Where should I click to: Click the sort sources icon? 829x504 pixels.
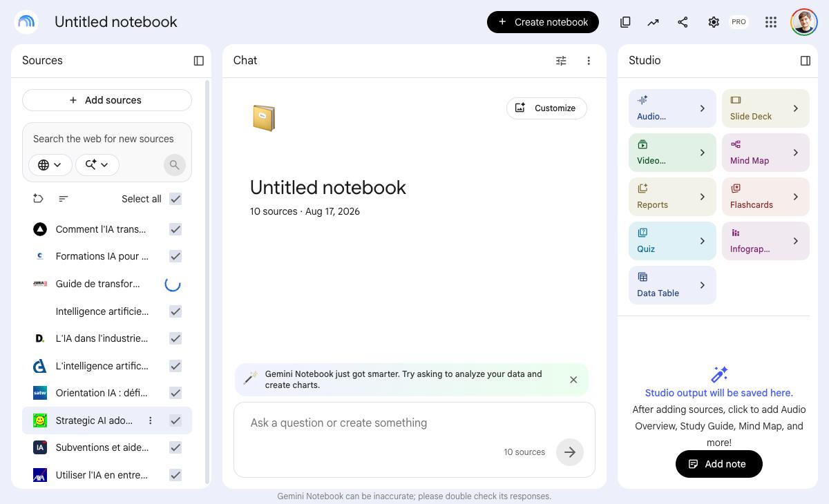click(64, 199)
